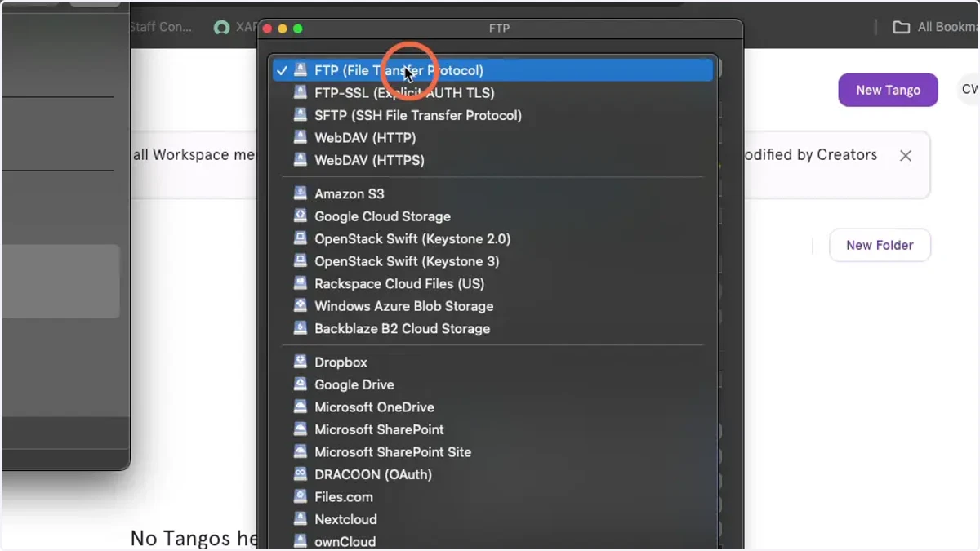Dismiss the workspace notice banner

(x=905, y=156)
